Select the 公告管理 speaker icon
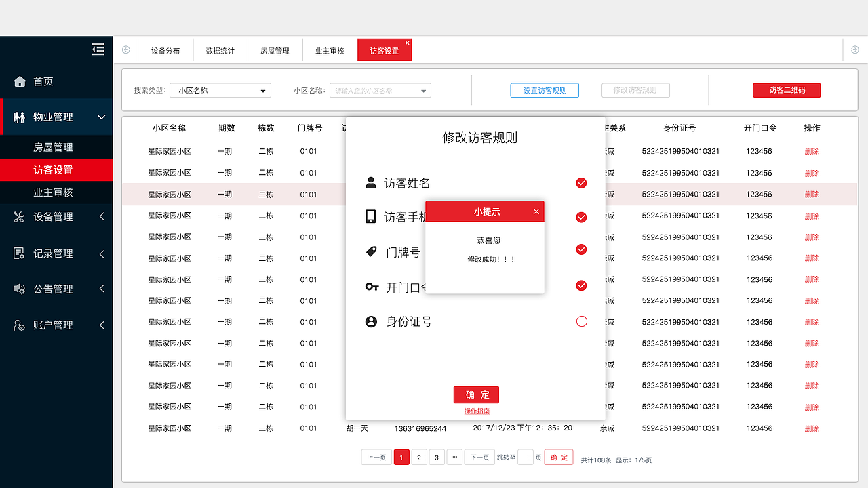This screenshot has width=868, height=488. coord(18,289)
